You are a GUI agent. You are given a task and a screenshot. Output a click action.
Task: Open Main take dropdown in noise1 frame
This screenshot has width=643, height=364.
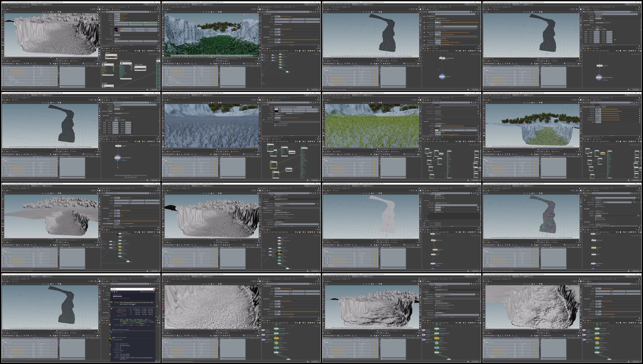pos(150,4)
